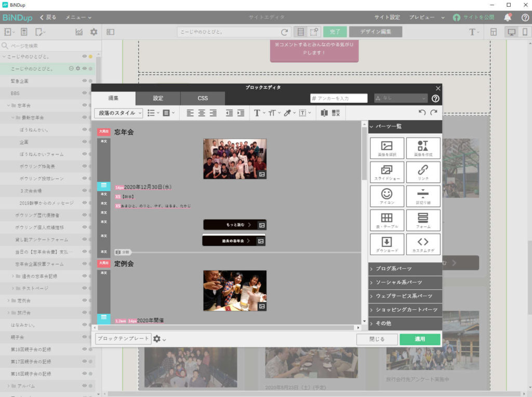Hide the 親子会 page with eye icon

pyautogui.click(x=84, y=337)
